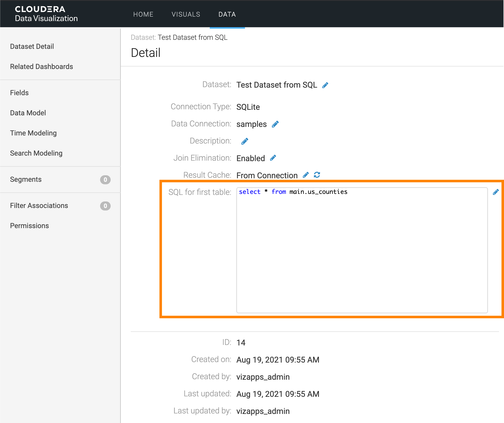Image resolution: width=504 pixels, height=423 pixels.
Task: View Related Dashboards
Action: pos(41,66)
